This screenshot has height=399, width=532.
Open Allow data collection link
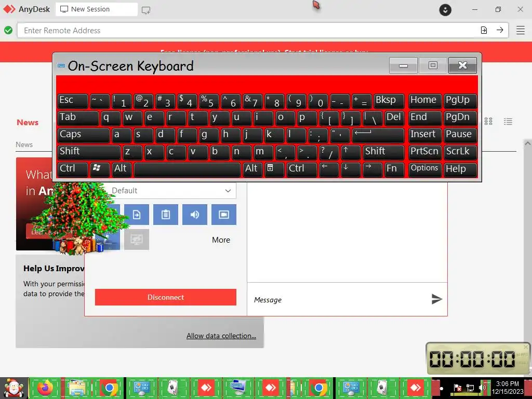point(221,336)
